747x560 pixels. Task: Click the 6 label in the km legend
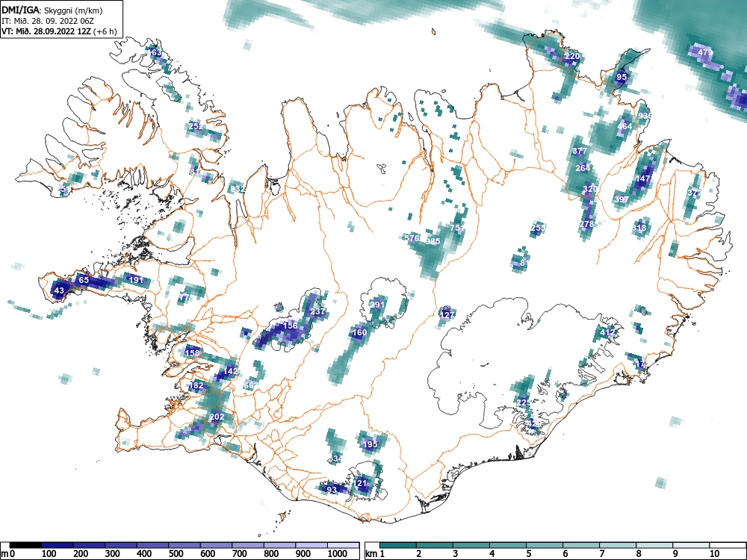coord(565,554)
